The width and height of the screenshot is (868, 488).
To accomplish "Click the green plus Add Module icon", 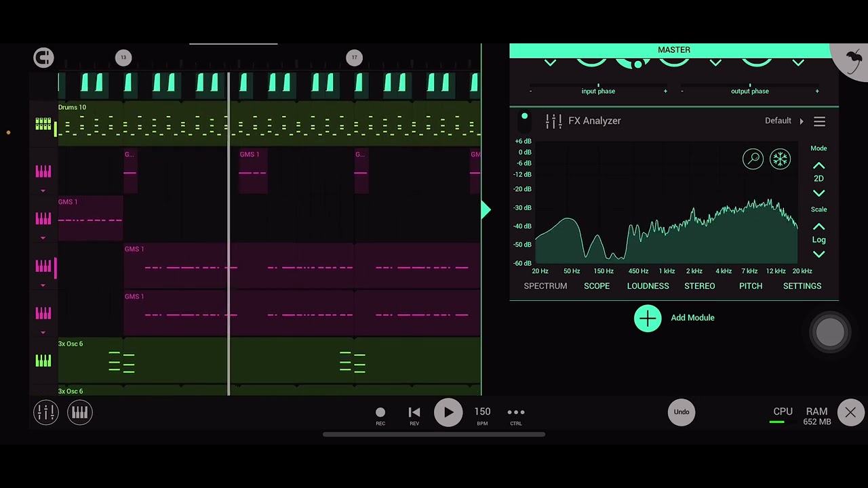I will [648, 318].
